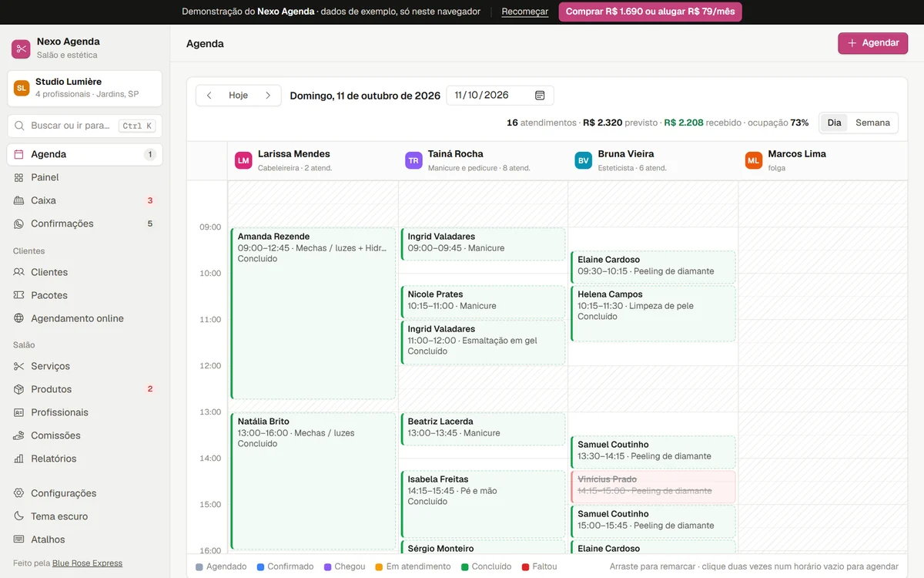Open the Atalhos menu item
The height and width of the screenshot is (578, 924).
click(x=85, y=539)
